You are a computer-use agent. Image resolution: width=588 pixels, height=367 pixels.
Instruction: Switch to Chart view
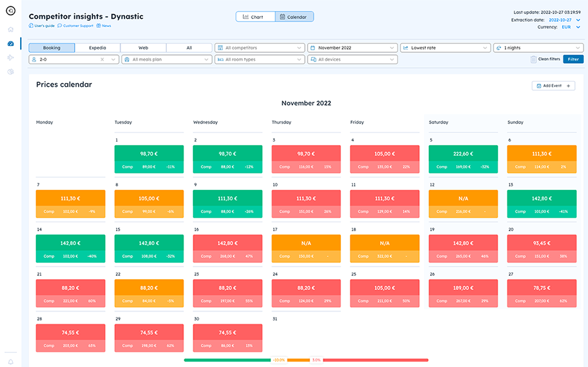click(x=253, y=17)
